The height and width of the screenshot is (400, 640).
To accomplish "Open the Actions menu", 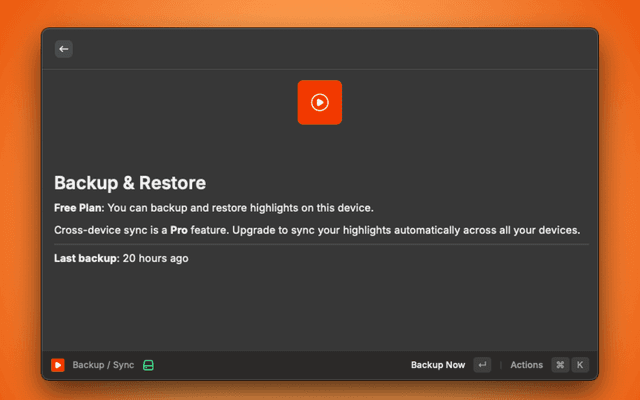I will point(526,365).
